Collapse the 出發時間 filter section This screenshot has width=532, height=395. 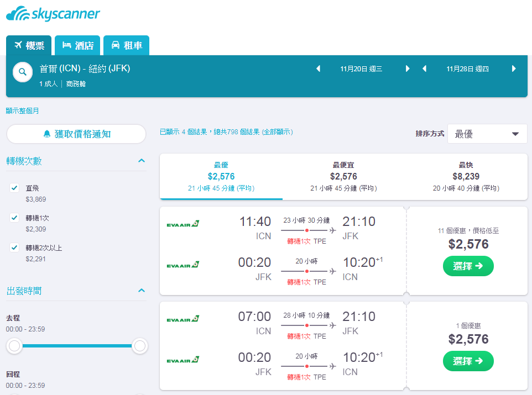pyautogui.click(x=142, y=291)
